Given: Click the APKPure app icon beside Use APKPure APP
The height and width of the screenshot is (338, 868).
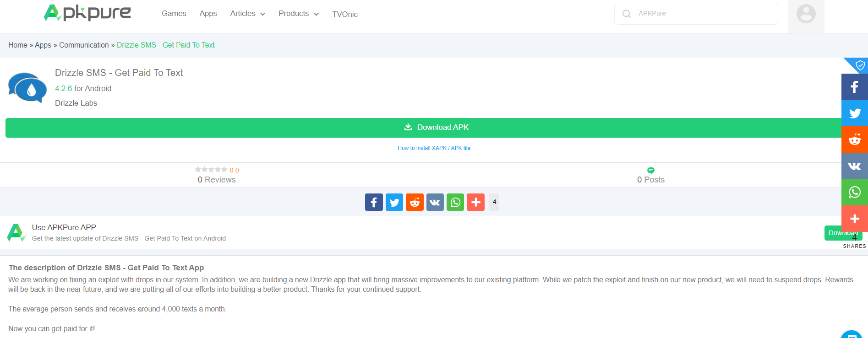Looking at the screenshot, I should pyautogui.click(x=16, y=232).
